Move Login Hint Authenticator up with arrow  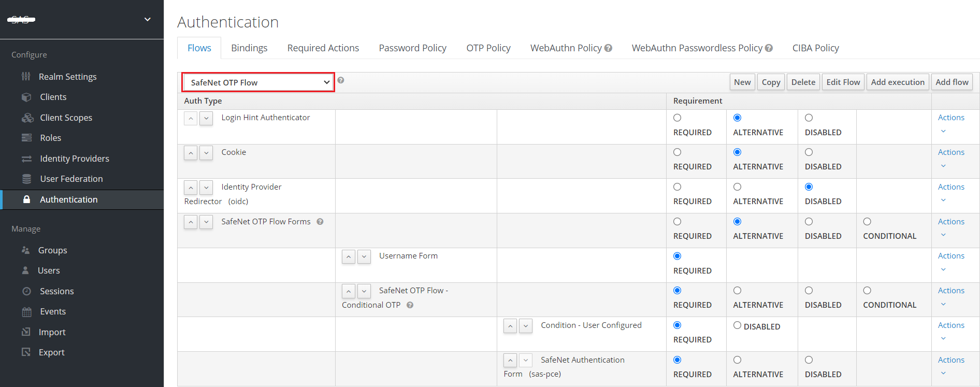pos(191,119)
